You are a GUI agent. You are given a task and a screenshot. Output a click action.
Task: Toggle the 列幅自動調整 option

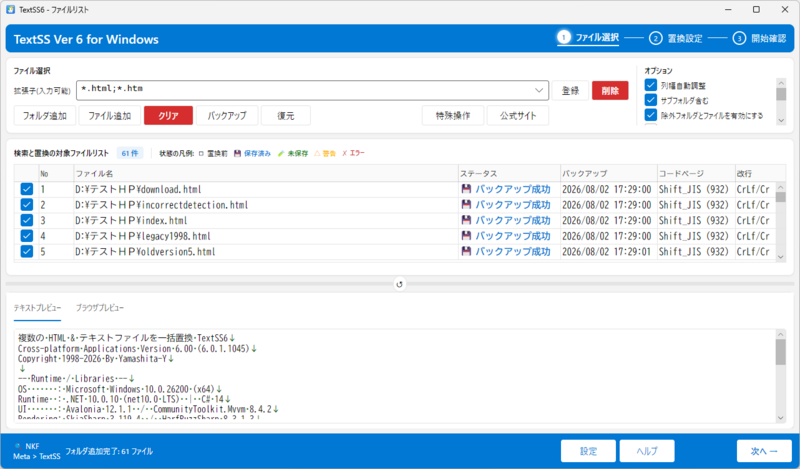click(x=651, y=85)
